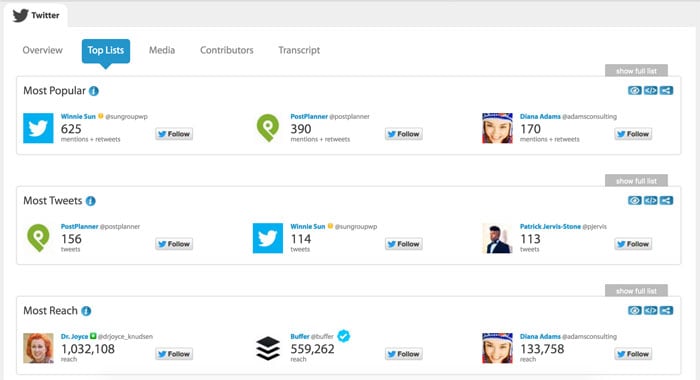Click the eye preview icon in Most Reach
The height and width of the screenshot is (380, 700).
pos(634,310)
